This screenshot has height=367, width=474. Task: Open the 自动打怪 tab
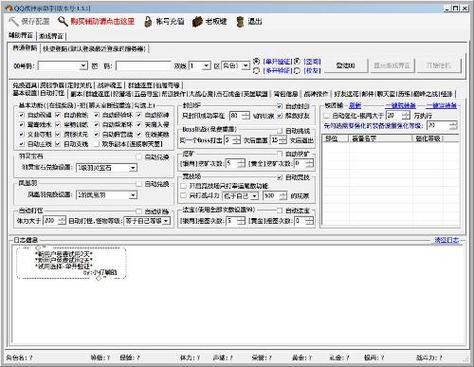click(52, 93)
